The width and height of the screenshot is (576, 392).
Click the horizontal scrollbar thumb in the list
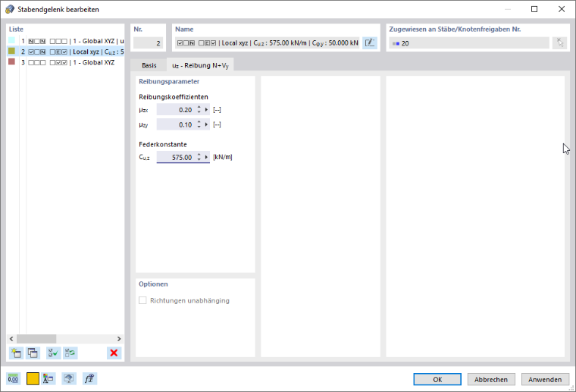(36, 339)
